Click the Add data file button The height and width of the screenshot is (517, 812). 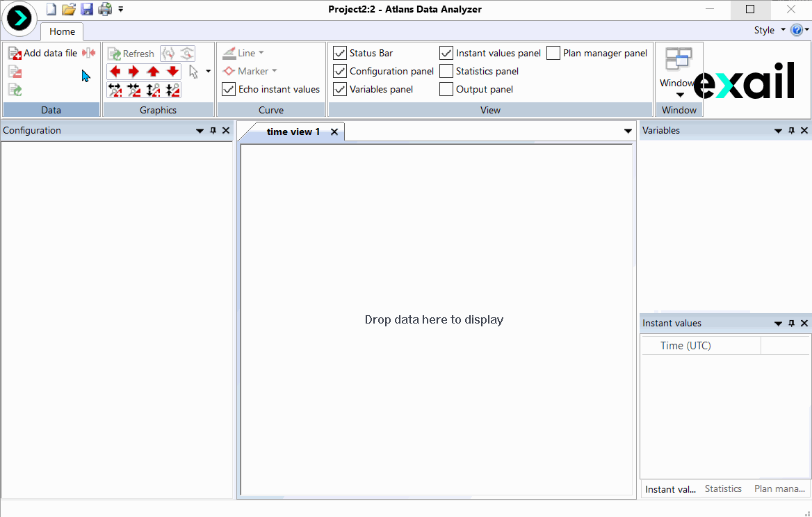tap(43, 53)
